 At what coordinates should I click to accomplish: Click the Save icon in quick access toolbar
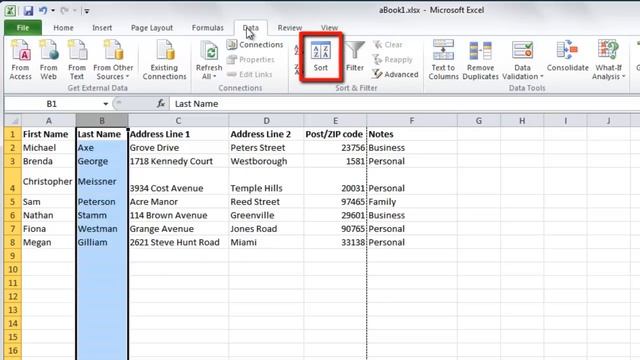pos(28,11)
